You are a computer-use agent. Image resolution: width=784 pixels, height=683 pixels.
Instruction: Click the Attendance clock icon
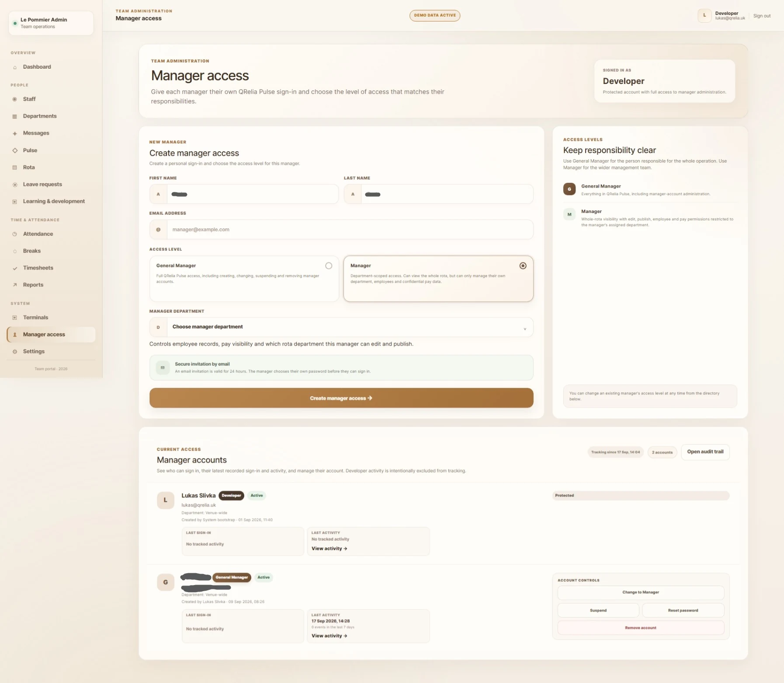(15, 234)
